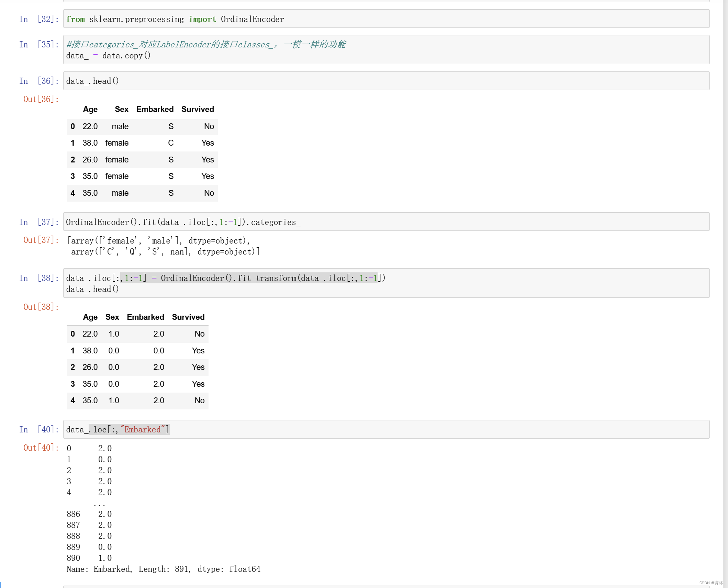
Task: Click the 38.0 age in Out[36] row 1
Action: [x=90, y=143]
